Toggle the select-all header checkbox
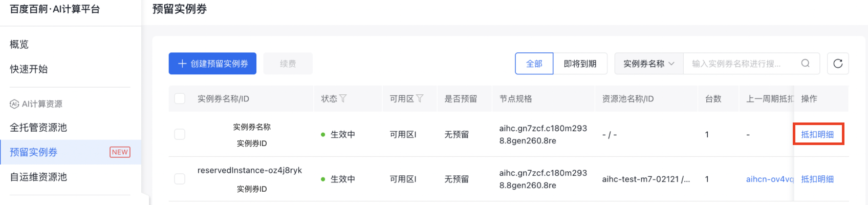The width and height of the screenshot is (868, 205). [180, 98]
